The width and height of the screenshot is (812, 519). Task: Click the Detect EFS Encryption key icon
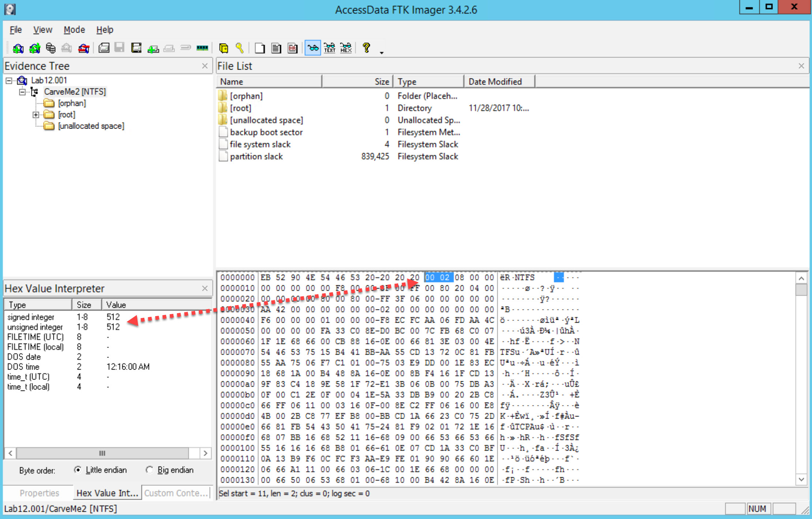[240, 48]
